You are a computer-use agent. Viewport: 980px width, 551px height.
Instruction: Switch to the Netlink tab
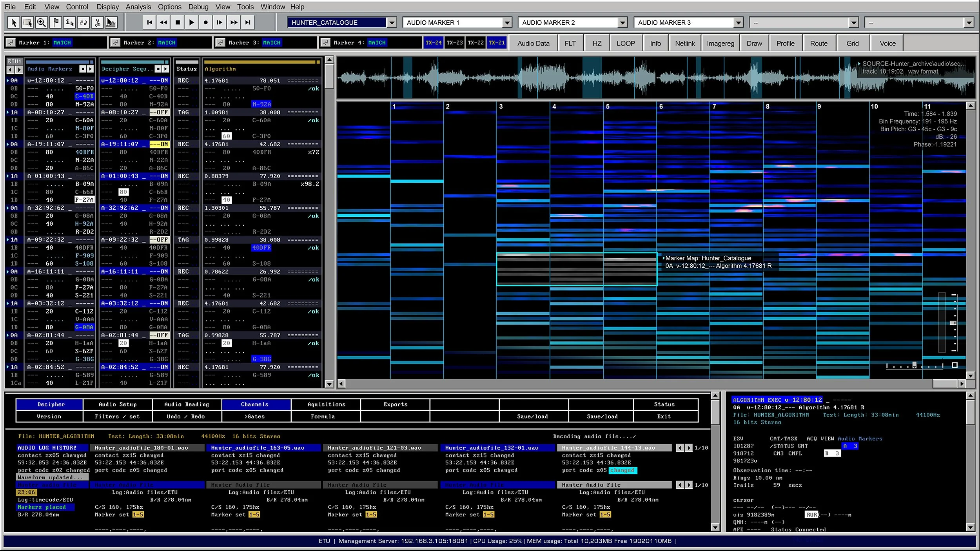(684, 43)
